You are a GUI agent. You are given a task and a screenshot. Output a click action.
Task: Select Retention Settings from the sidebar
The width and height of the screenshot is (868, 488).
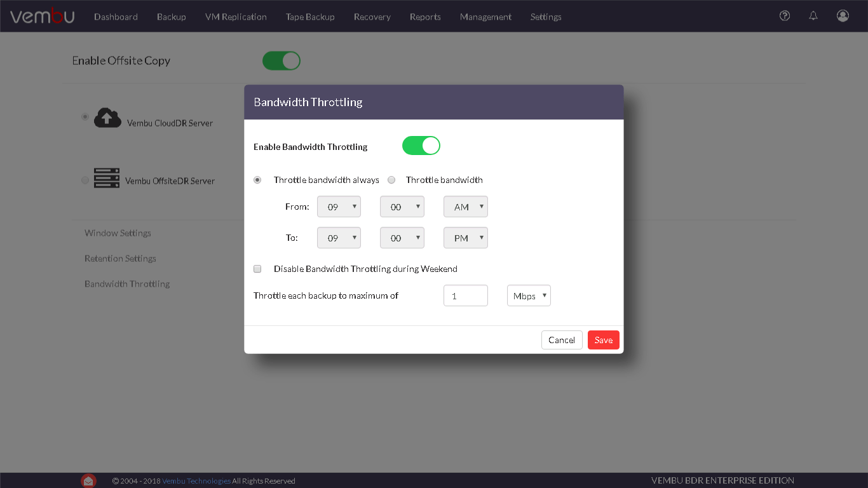point(120,258)
